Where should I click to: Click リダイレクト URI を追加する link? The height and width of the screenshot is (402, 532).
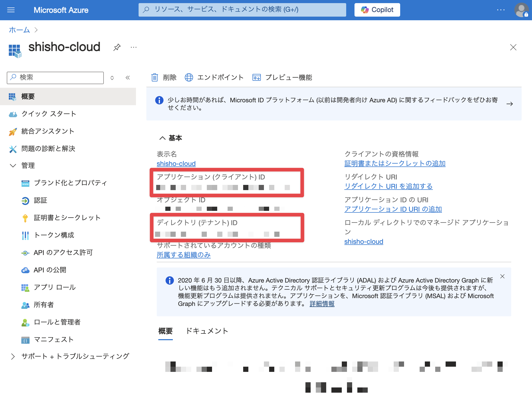click(388, 186)
